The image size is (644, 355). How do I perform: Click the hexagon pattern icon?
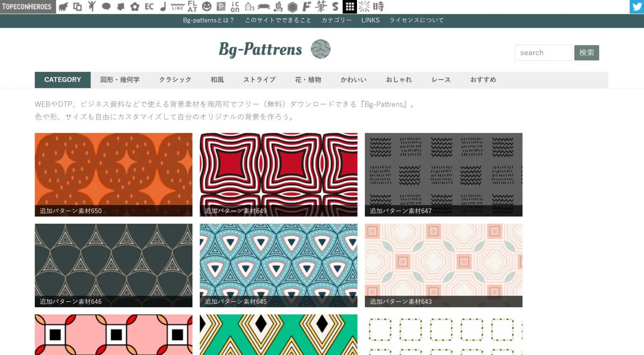pos(292,7)
